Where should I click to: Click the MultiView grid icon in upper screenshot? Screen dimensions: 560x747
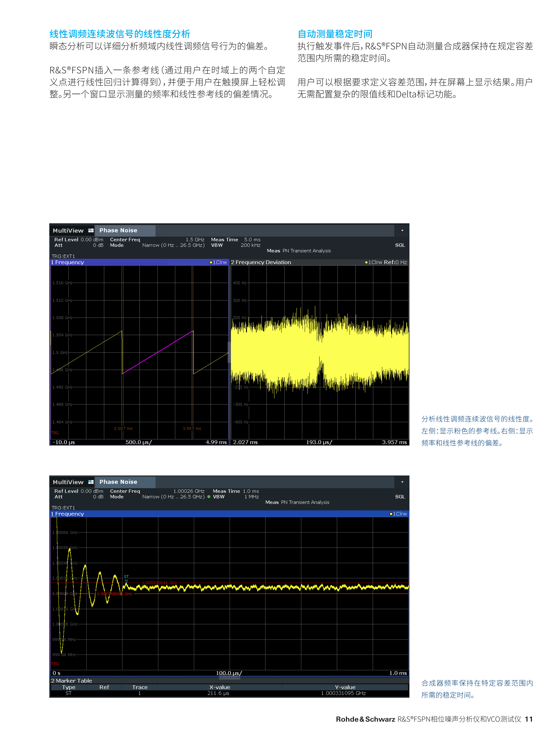coord(91,230)
